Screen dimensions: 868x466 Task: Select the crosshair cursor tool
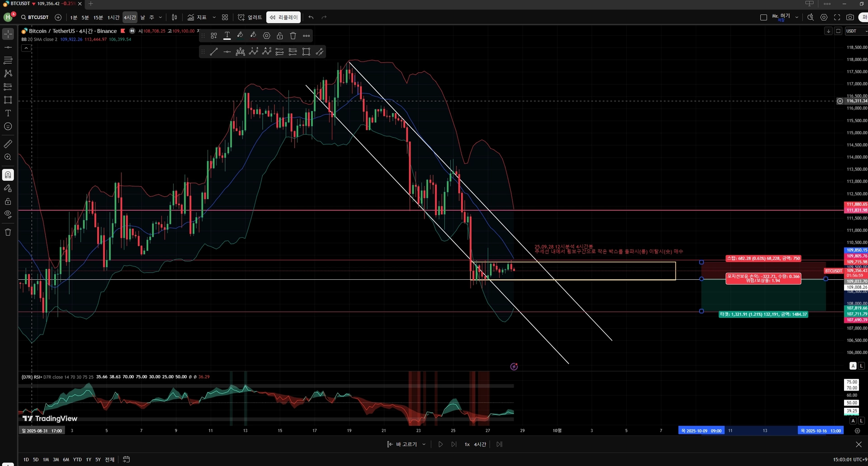8,34
